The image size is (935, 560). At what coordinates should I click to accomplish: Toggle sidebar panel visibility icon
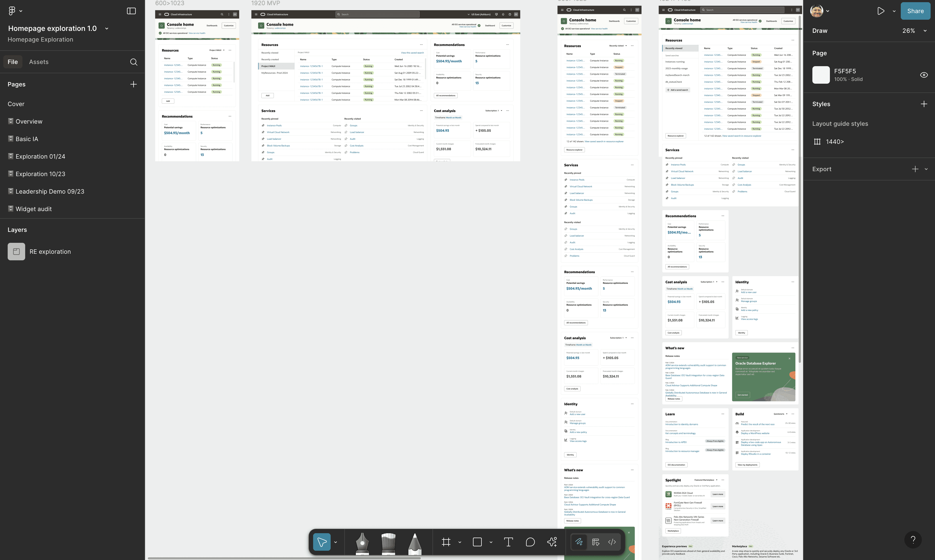coord(131,11)
